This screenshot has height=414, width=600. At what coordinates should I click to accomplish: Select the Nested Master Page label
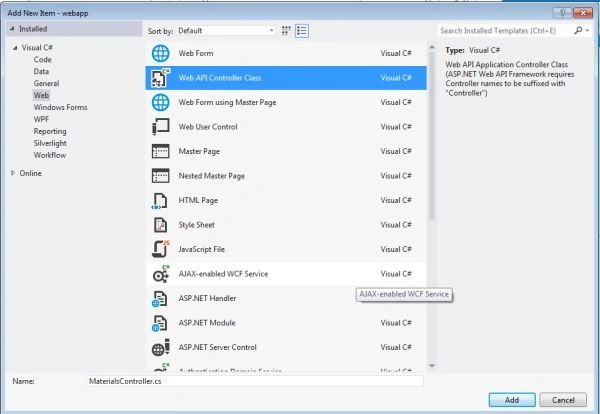pos(212,176)
